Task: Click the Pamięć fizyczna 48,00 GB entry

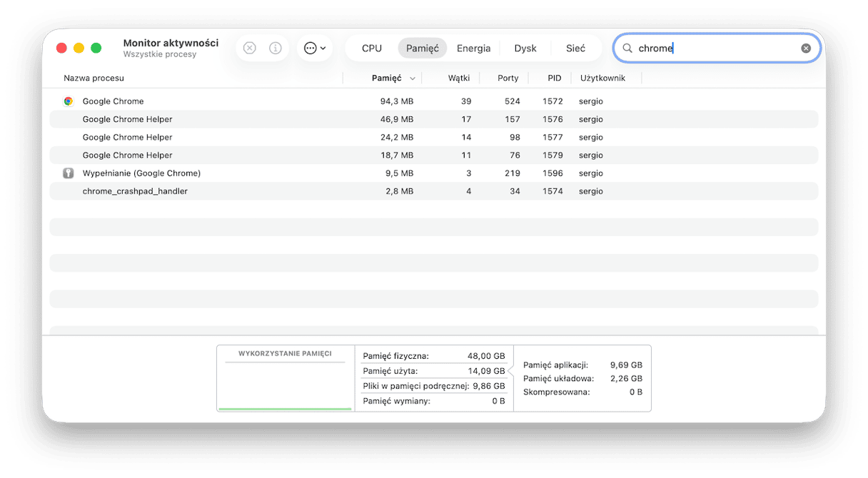Action: [x=434, y=356]
